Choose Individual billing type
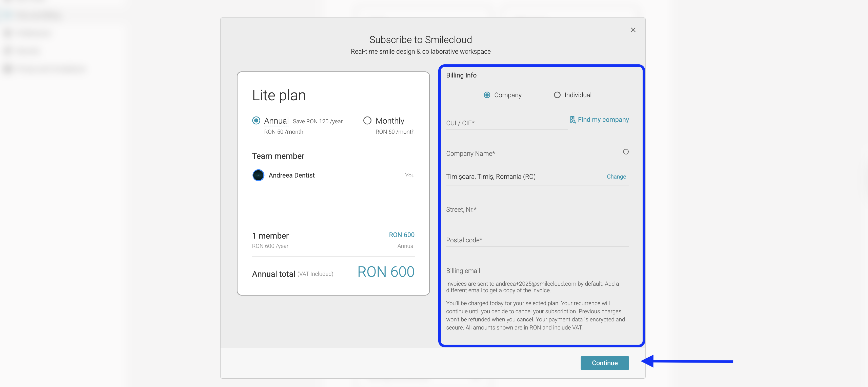 coord(557,95)
